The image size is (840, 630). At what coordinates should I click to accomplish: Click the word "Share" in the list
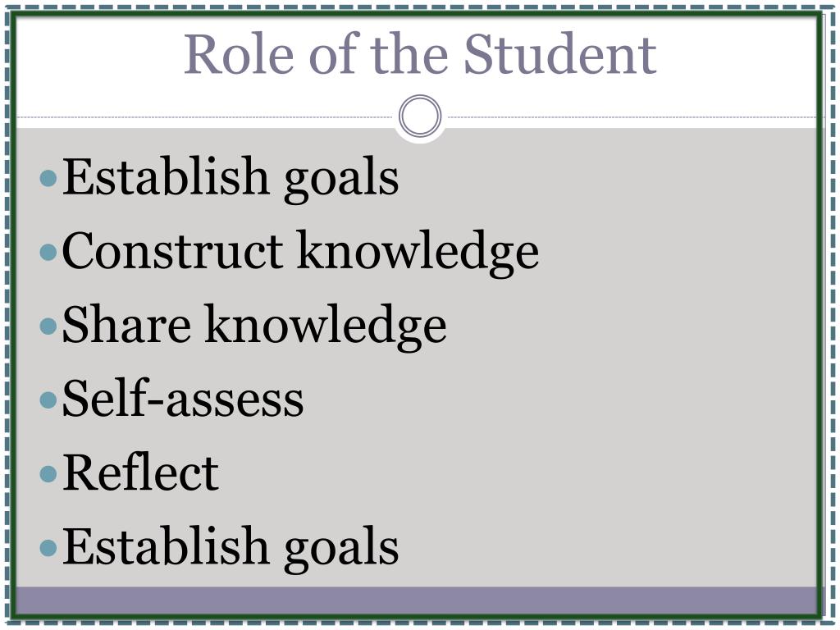pyautogui.click(x=126, y=324)
